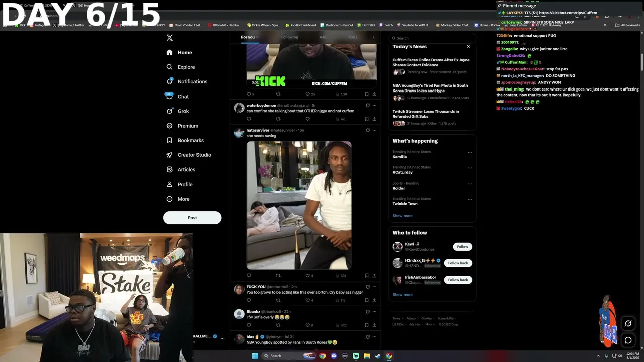The height and width of the screenshot is (362, 644).
Task: Open more options for Roider trend
Action: coord(470,184)
